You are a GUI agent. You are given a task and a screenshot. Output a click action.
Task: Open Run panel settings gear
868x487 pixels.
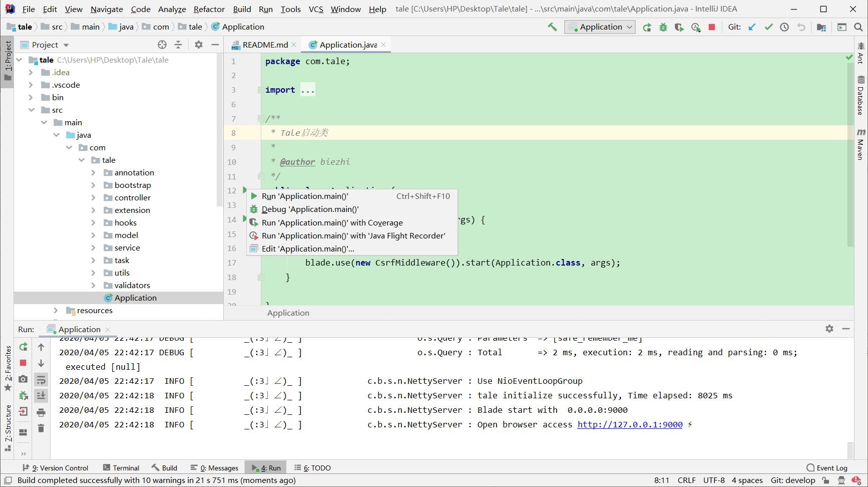(x=829, y=329)
